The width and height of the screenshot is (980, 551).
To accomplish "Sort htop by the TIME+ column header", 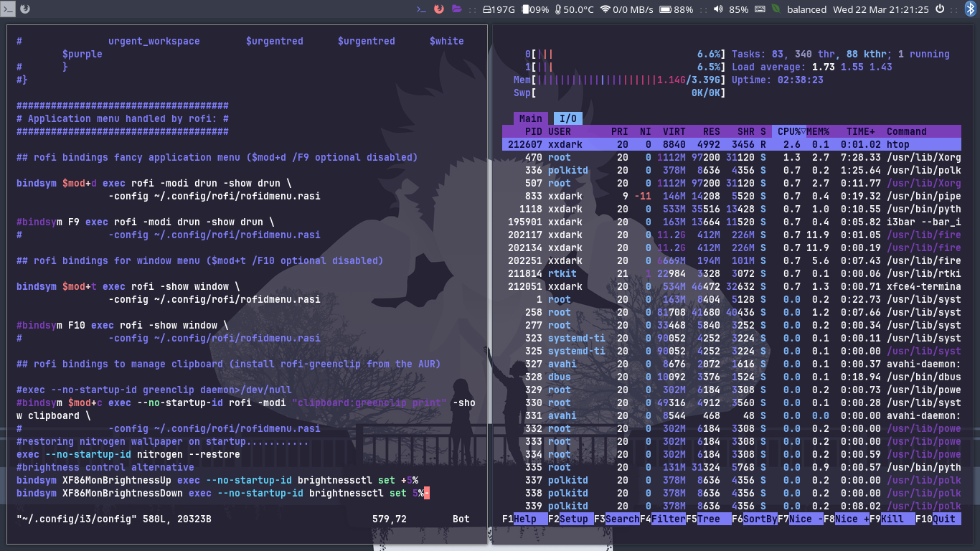I will coord(861,131).
